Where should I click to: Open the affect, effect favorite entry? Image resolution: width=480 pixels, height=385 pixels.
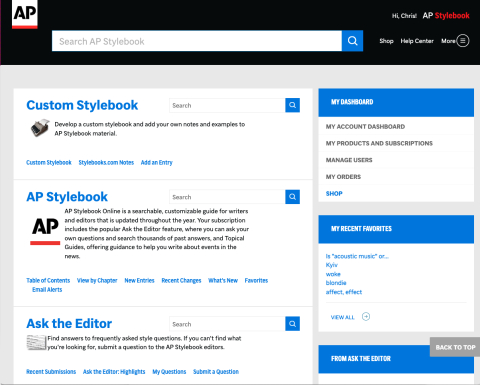[x=344, y=292]
